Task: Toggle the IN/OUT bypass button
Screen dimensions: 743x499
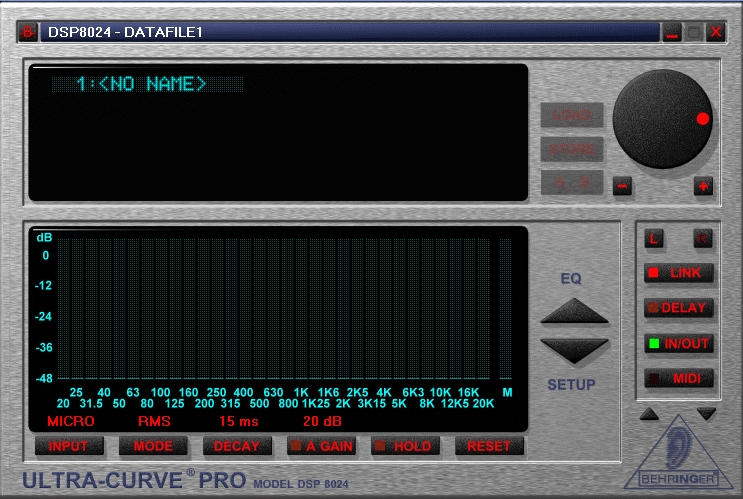Action: [679, 344]
